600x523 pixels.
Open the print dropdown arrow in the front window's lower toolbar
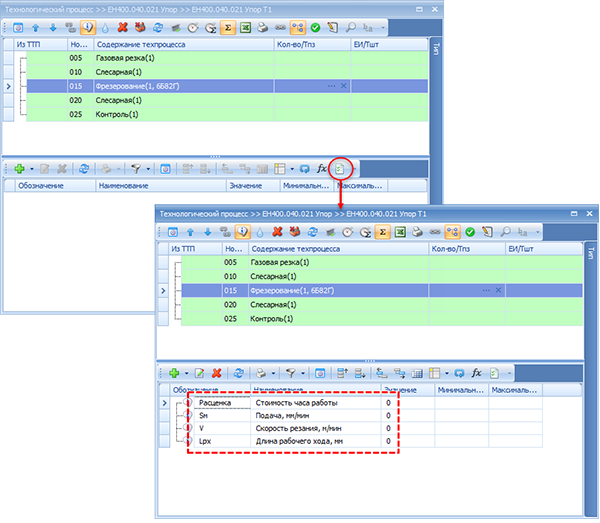pos(273,373)
